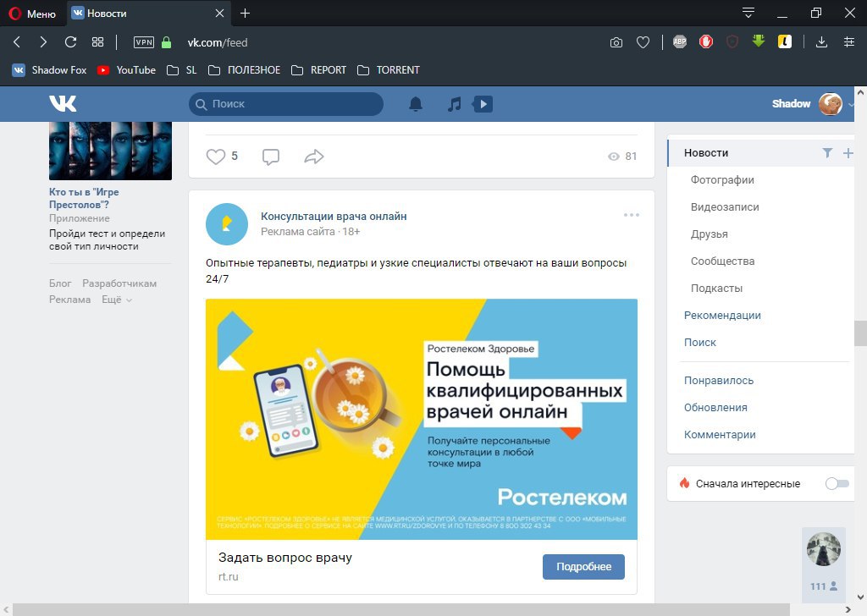Open the SL bookmarks folder
This screenshot has width=867, height=616.
tap(182, 70)
